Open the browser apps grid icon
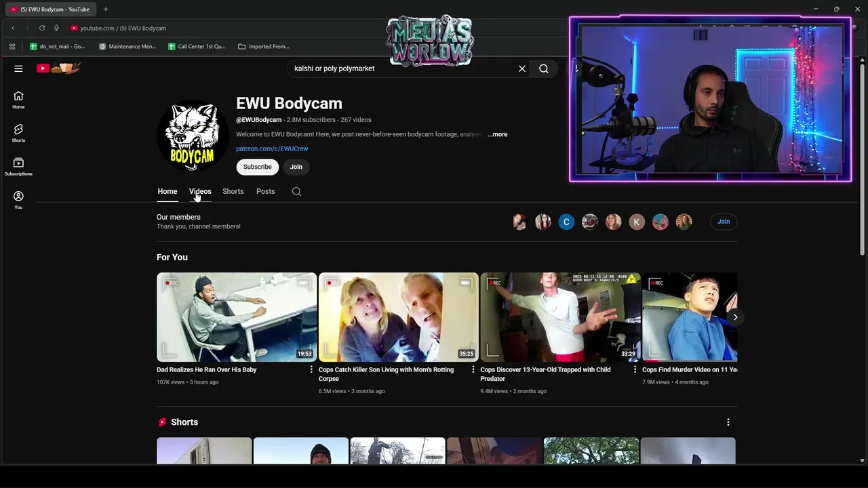Viewport: 868px width, 488px height. pos(12,47)
